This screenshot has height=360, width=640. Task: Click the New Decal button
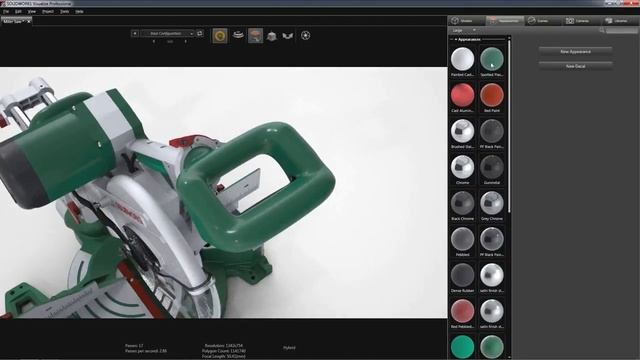(576, 66)
